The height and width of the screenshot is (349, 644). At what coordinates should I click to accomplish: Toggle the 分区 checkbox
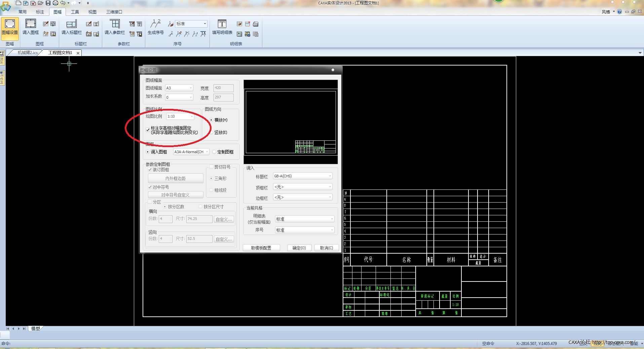[x=150, y=202]
